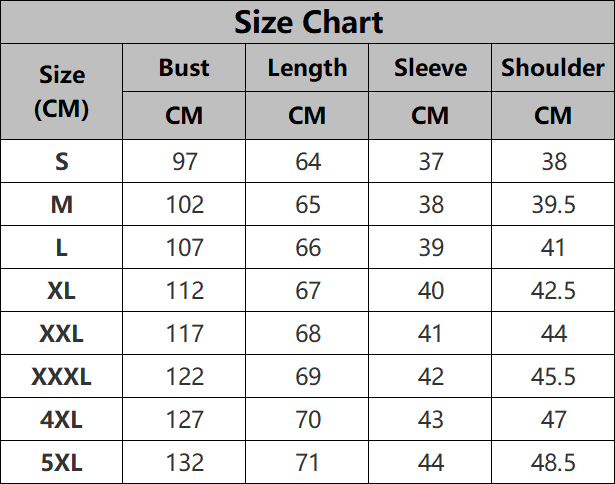The height and width of the screenshot is (484, 615).
Task: Select the Length column header
Action: point(307,68)
